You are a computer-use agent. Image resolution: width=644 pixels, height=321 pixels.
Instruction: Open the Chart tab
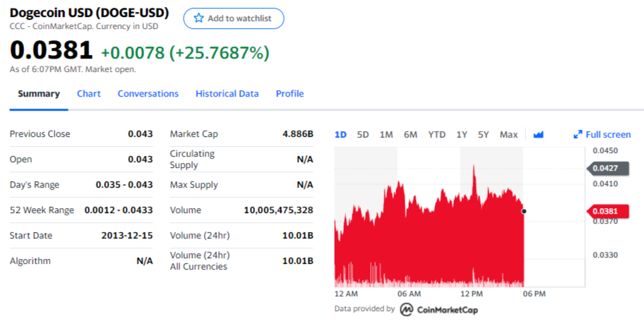tap(89, 94)
